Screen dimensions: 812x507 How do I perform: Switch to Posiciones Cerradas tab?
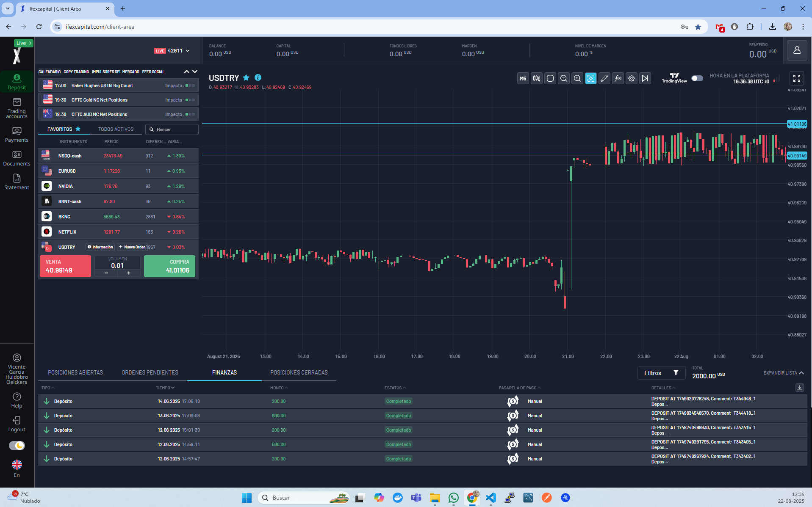click(x=299, y=372)
